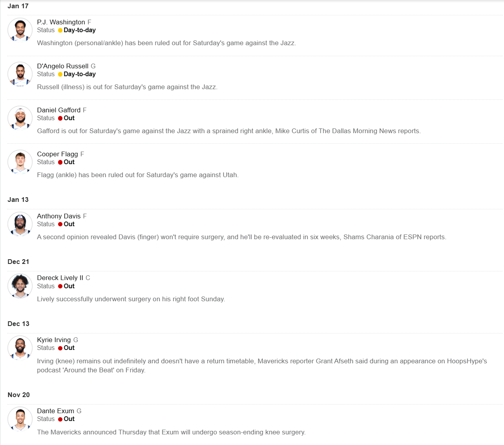
Task: Visit the Kyrie Irving player link
Action: 54,340
